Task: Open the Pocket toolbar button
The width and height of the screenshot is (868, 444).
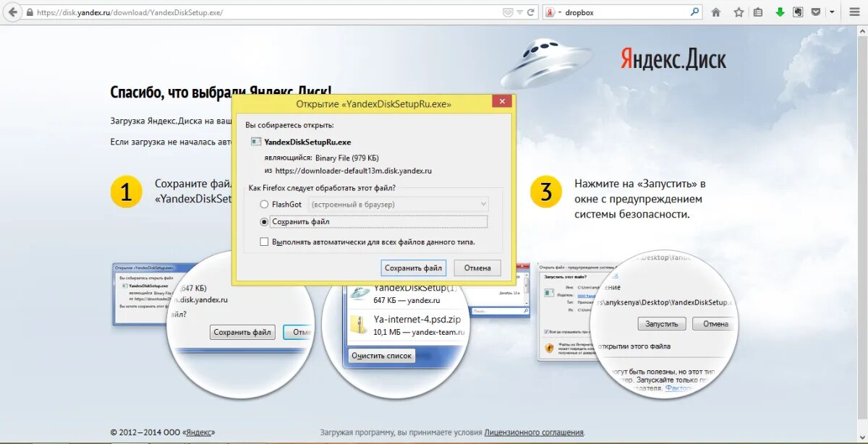Action: (x=816, y=12)
